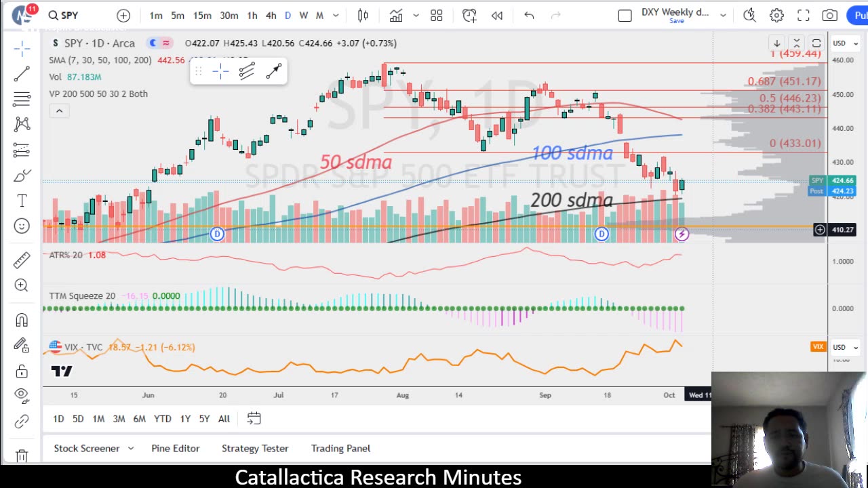Screen dimensions: 868x488
Task: Switch to the D daily timeframe
Action: coord(288,15)
